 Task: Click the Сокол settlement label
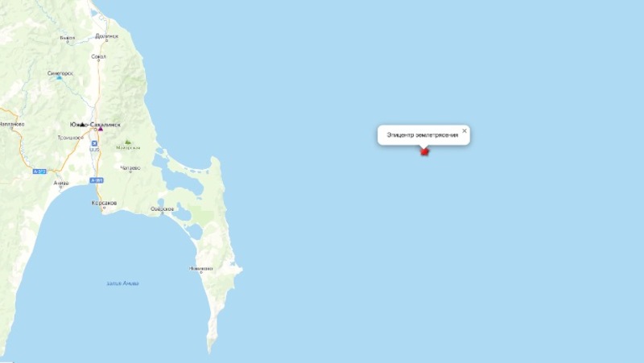pyautogui.click(x=98, y=56)
